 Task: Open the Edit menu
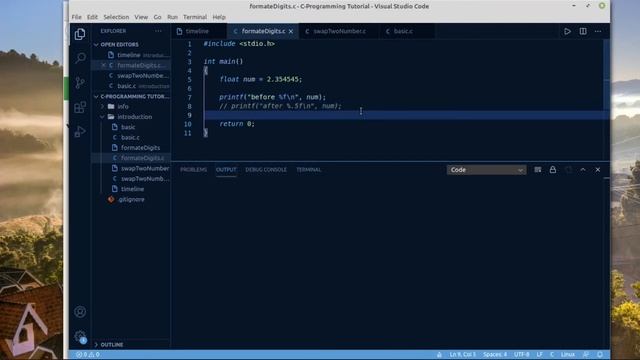92,17
